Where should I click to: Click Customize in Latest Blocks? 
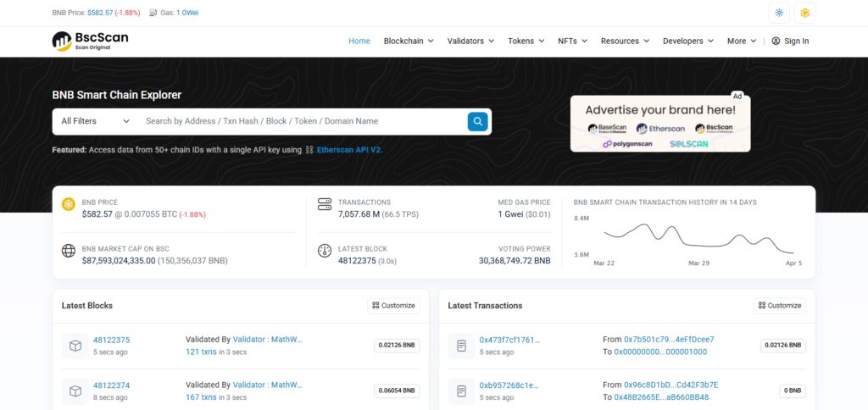[x=393, y=306]
